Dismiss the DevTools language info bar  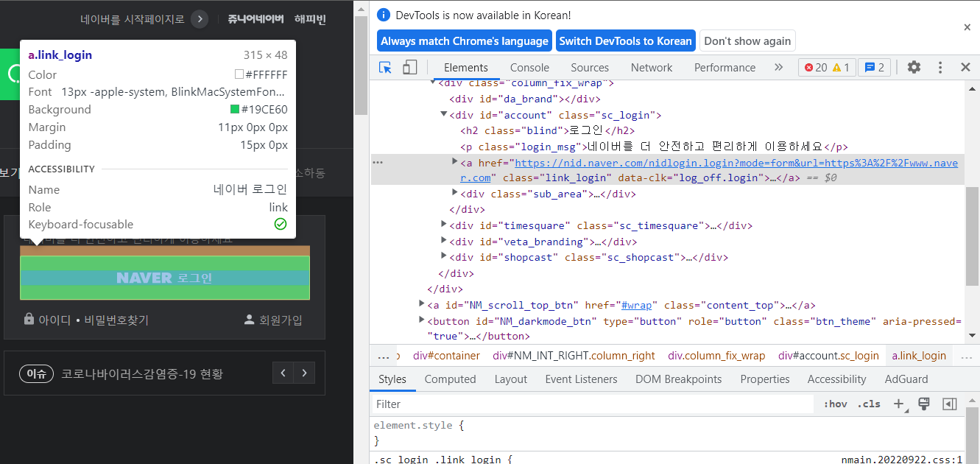[967, 27]
